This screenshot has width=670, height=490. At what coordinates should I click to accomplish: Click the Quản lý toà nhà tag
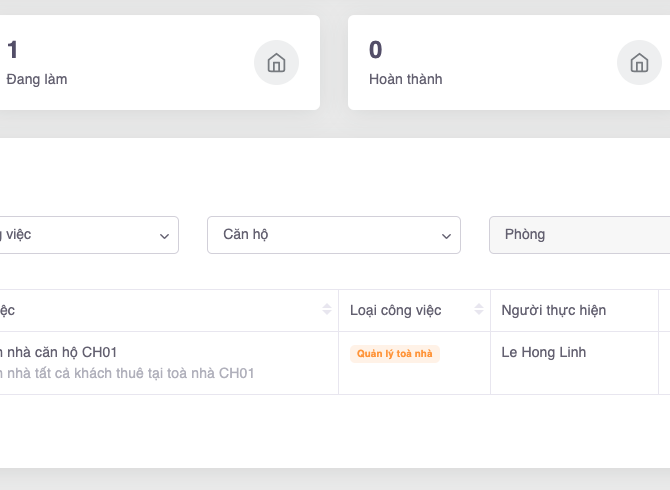click(x=395, y=354)
